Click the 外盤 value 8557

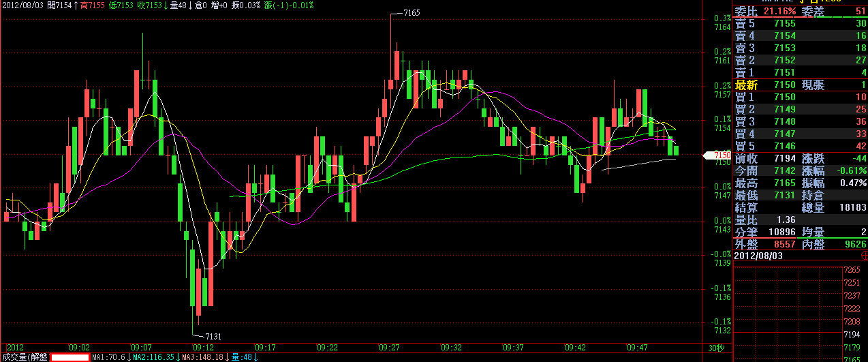(x=785, y=243)
